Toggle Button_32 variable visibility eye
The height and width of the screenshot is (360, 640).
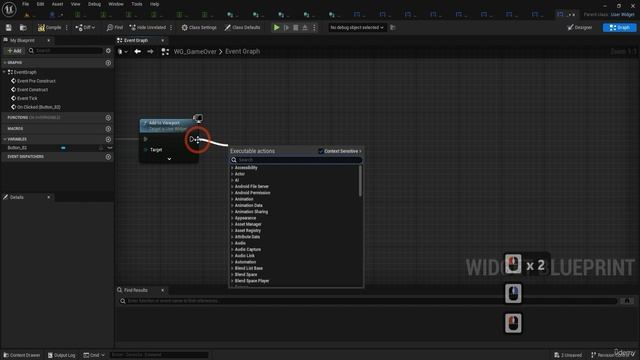pos(109,148)
